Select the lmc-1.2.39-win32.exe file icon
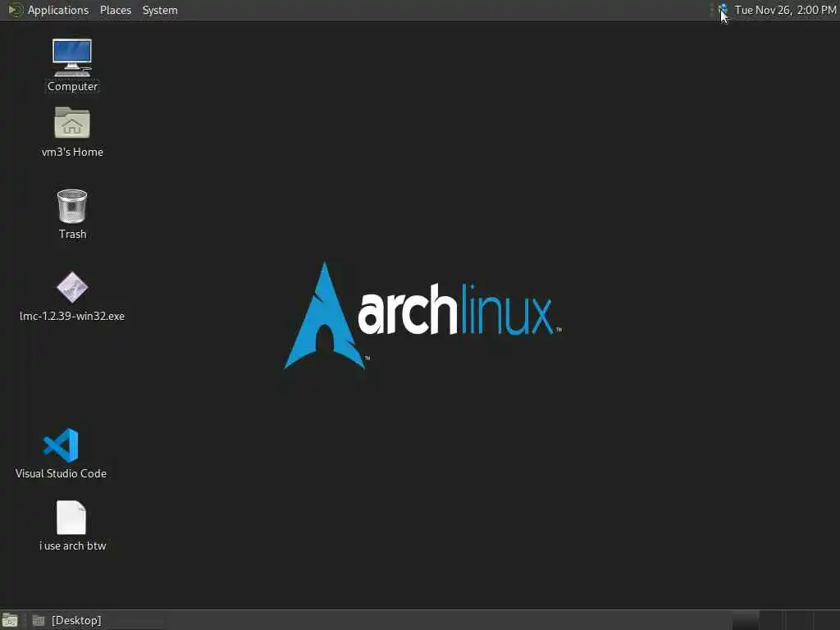 tap(72, 288)
